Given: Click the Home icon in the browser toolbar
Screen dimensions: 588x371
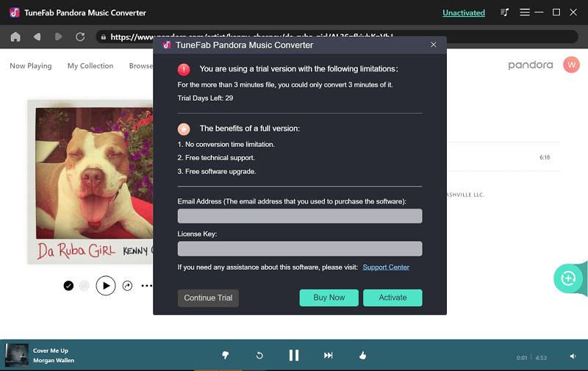Looking at the screenshot, I should coord(15,37).
